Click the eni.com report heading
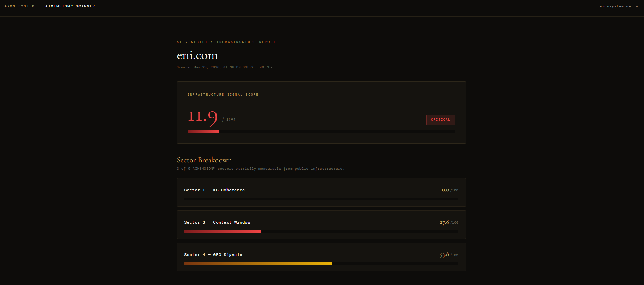 coord(197,55)
